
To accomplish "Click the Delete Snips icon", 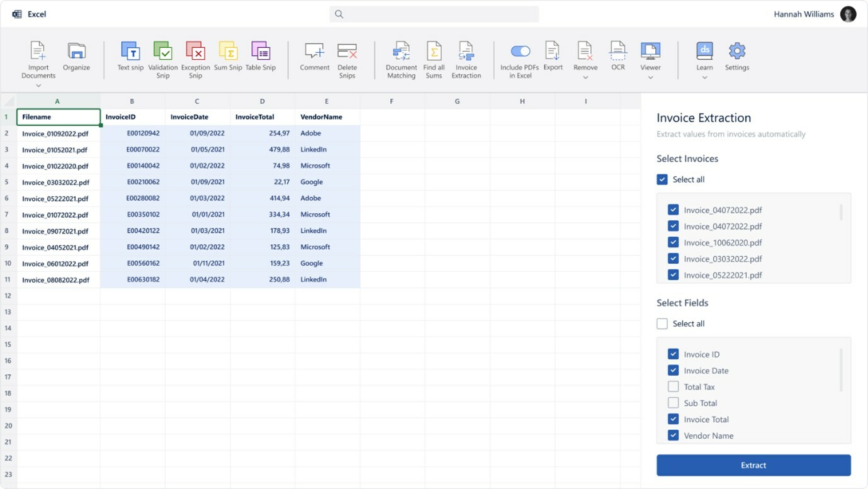I will point(347,51).
